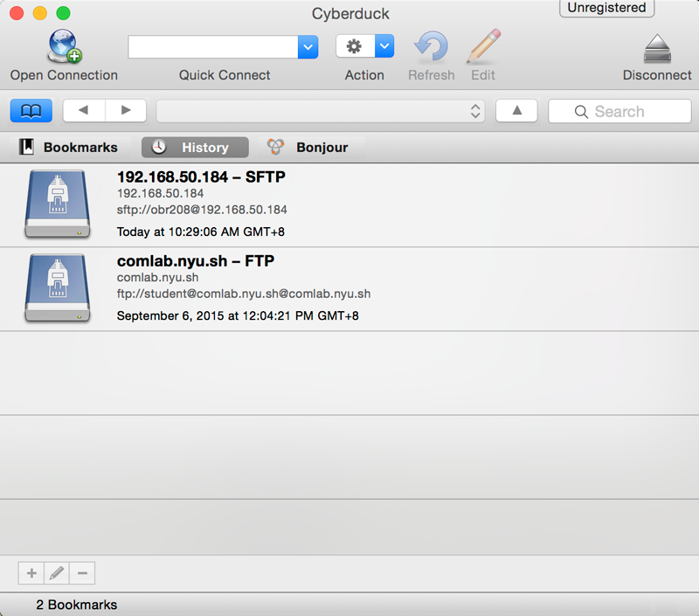The width and height of the screenshot is (699, 616).
Task: Switch to the Bookmarks tab
Action: (x=70, y=147)
